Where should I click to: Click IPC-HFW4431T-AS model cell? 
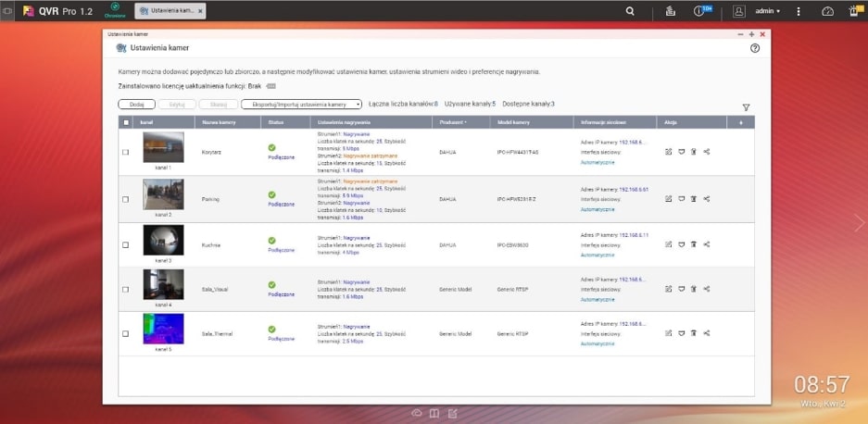pyautogui.click(x=518, y=152)
